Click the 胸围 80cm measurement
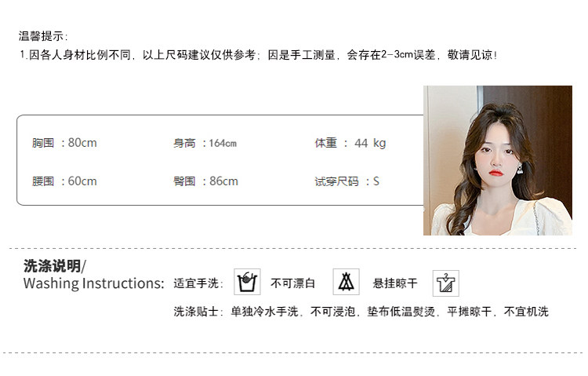Viewport: 588px width, 376px height. [64, 143]
